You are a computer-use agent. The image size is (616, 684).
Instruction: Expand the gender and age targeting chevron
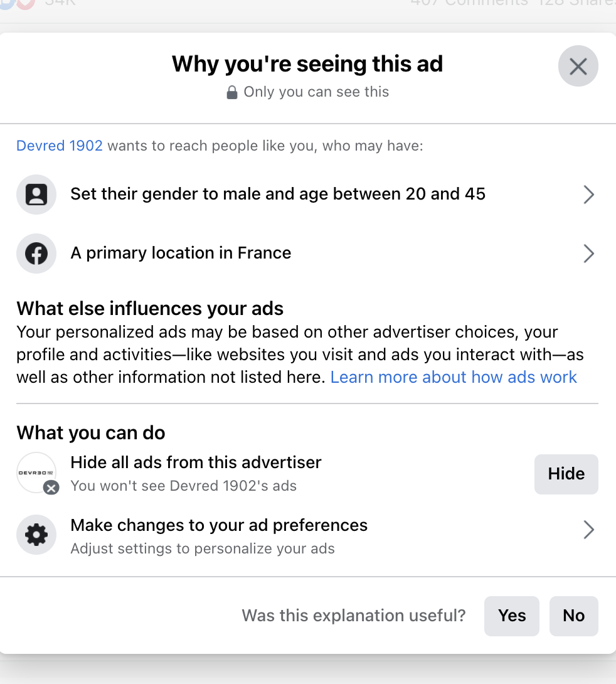point(588,195)
